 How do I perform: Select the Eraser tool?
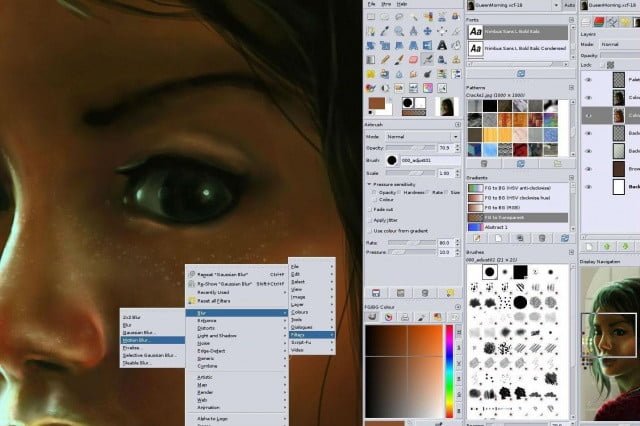(x=413, y=60)
